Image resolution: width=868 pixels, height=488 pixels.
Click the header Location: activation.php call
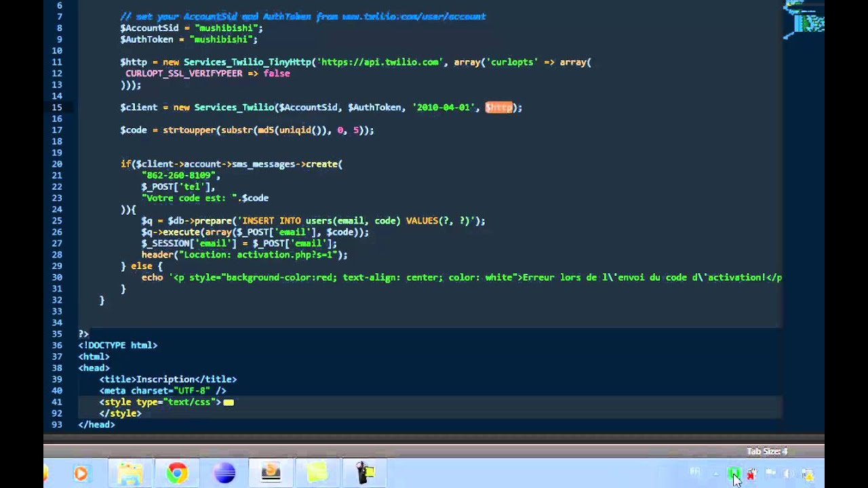pyautogui.click(x=244, y=255)
